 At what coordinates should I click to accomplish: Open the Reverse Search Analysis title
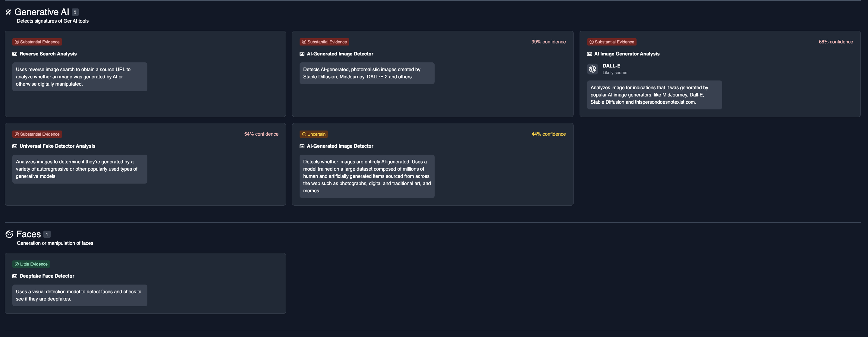pyautogui.click(x=48, y=54)
